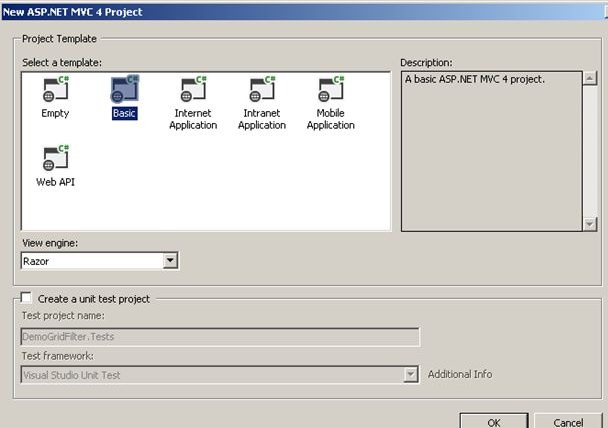
Task: Click description scrollbar up arrow
Action: 590,79
